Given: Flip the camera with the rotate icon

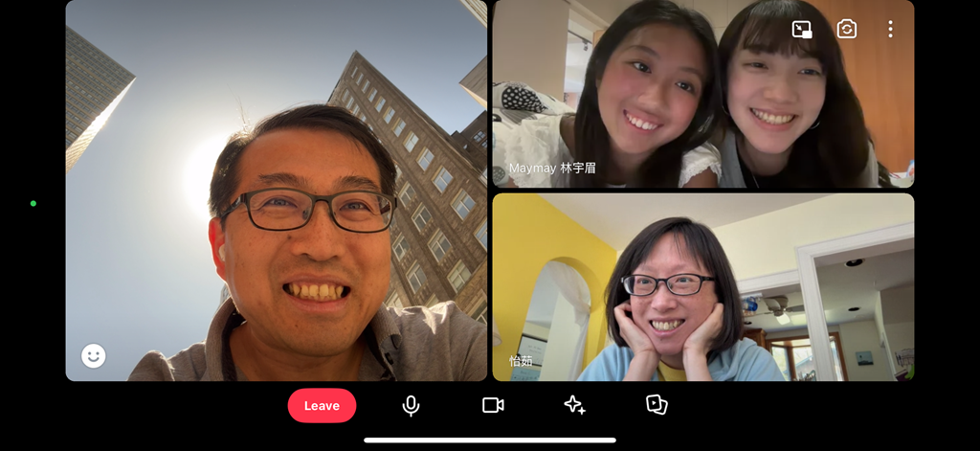Looking at the screenshot, I should pyautogui.click(x=846, y=29).
